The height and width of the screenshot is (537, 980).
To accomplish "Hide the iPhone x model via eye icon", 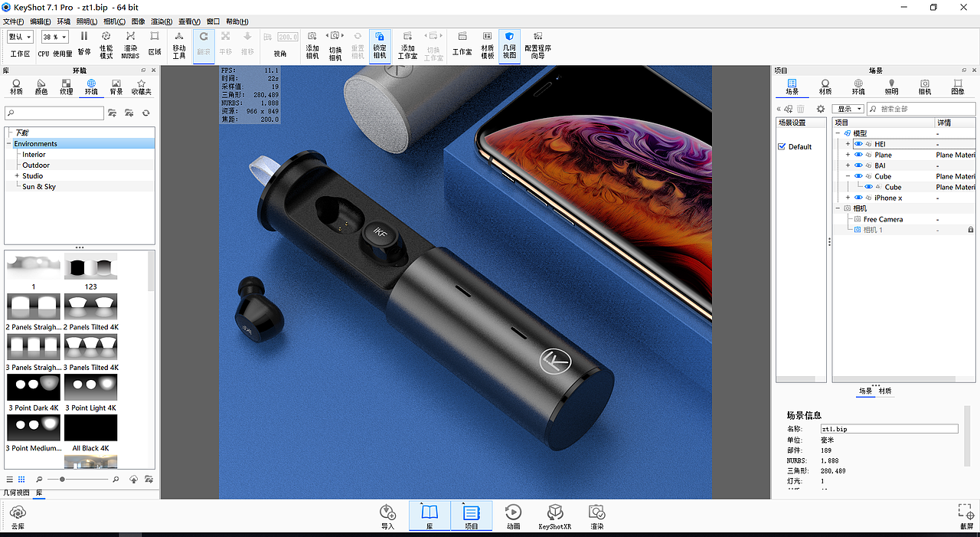I will click(x=858, y=198).
